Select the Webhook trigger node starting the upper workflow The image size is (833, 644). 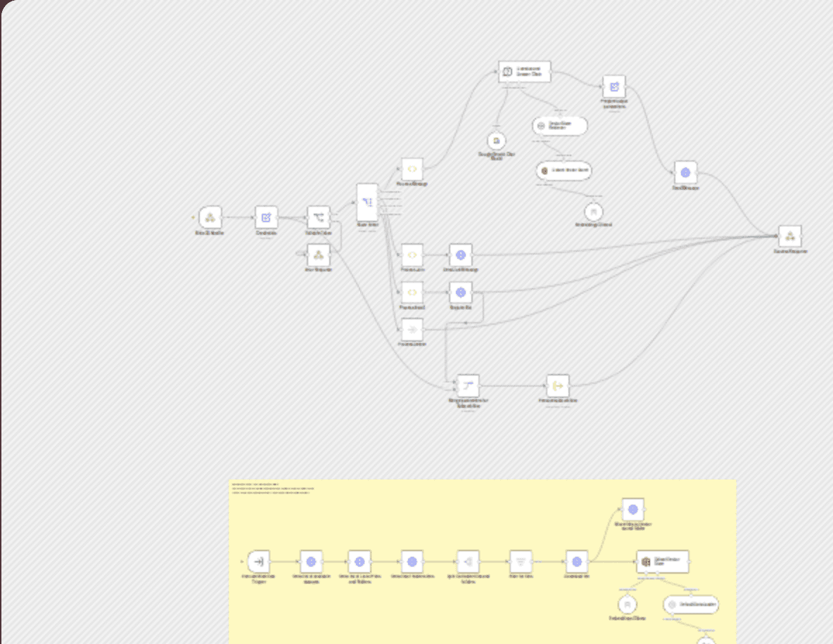tap(210, 217)
